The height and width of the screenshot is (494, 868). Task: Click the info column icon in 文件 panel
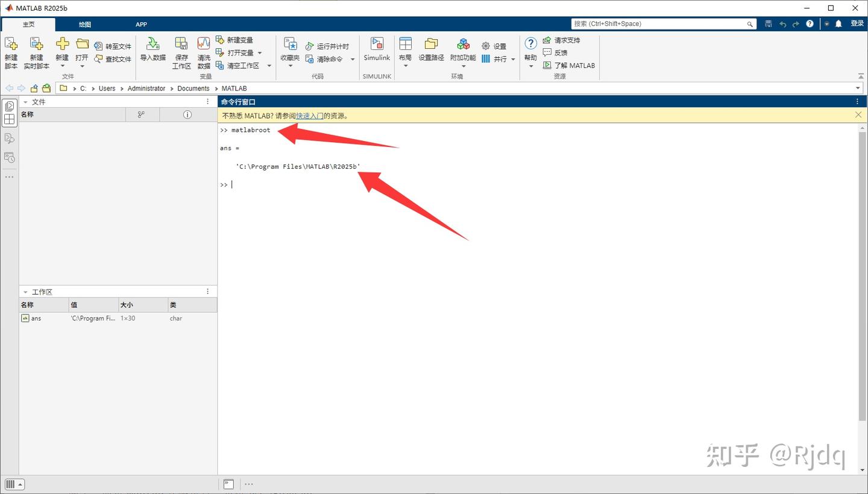click(x=187, y=114)
